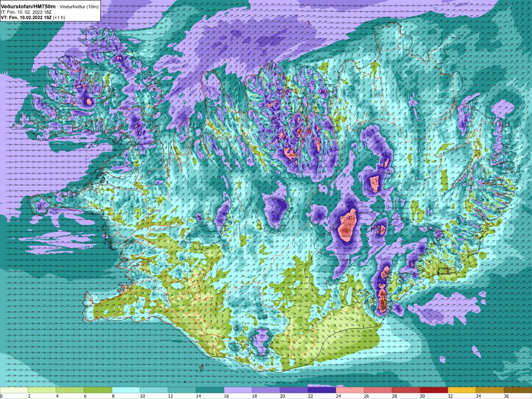
Task: Choose the dark indigo 22–24 legend swatch
Action: tap(322, 390)
